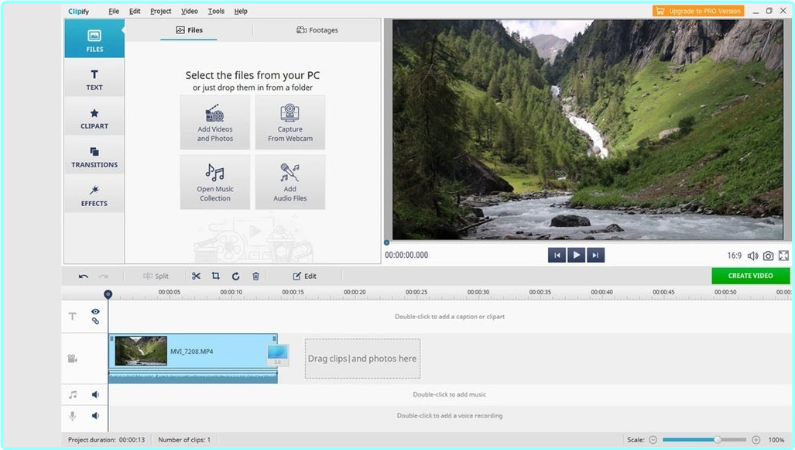Mute the music track

pyautogui.click(x=95, y=394)
